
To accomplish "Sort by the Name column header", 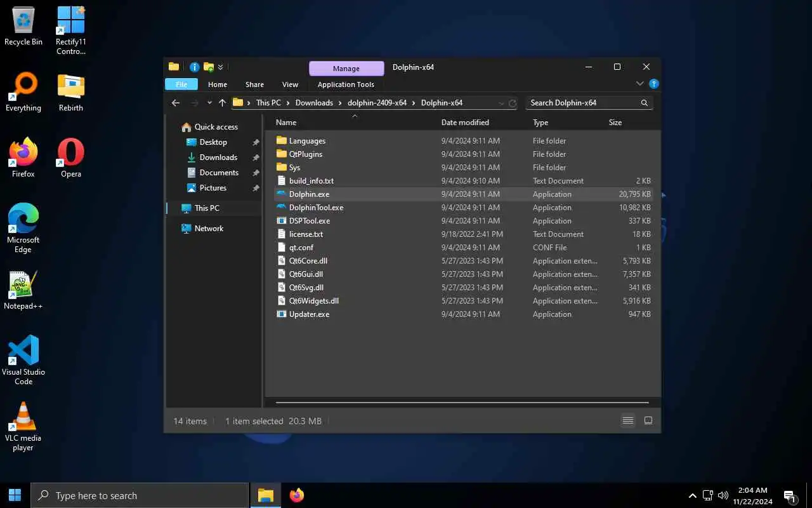I will pos(286,123).
